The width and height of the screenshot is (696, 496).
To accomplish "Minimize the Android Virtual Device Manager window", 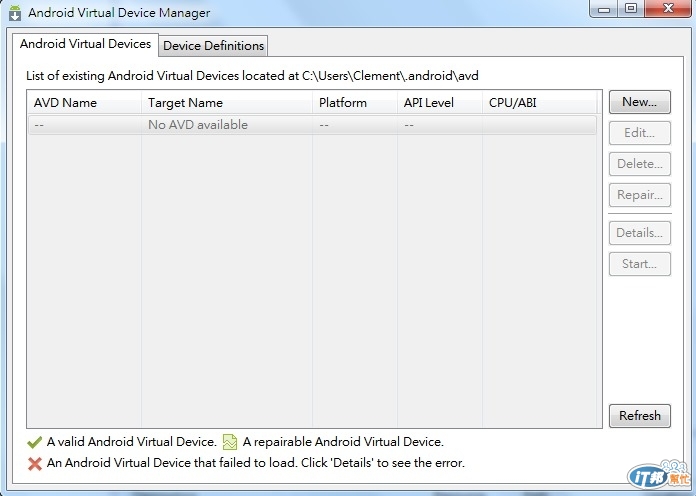I will (604, 9).
